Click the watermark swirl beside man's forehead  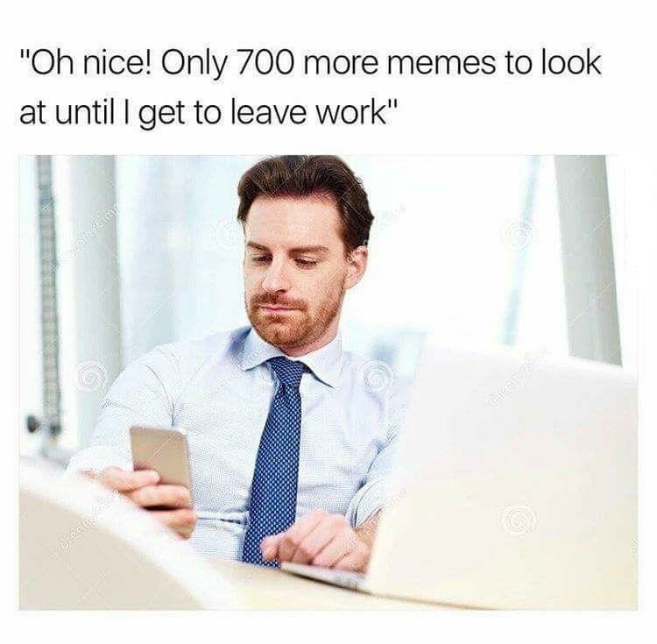coord(227,234)
